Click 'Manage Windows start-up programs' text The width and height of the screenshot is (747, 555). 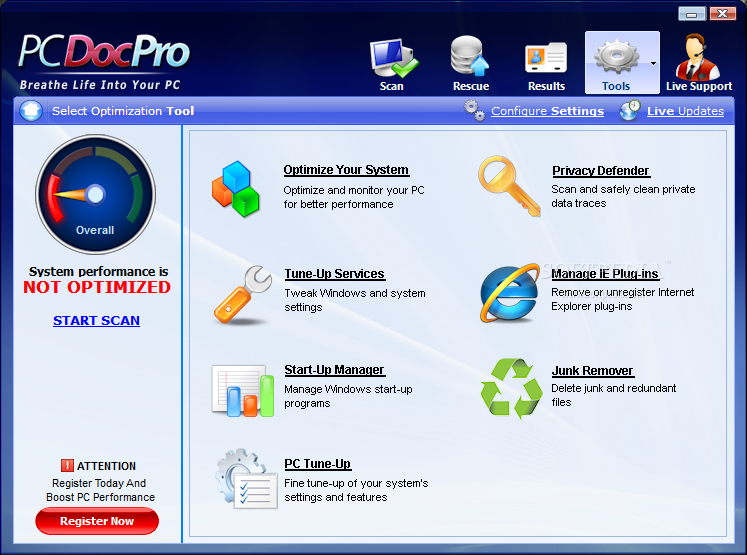(x=348, y=396)
